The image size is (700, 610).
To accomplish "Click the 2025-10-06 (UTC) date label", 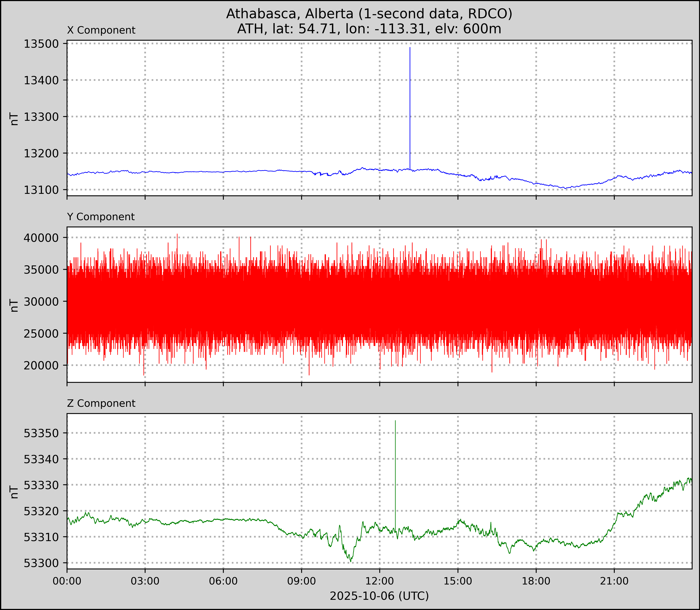I will click(x=379, y=596).
